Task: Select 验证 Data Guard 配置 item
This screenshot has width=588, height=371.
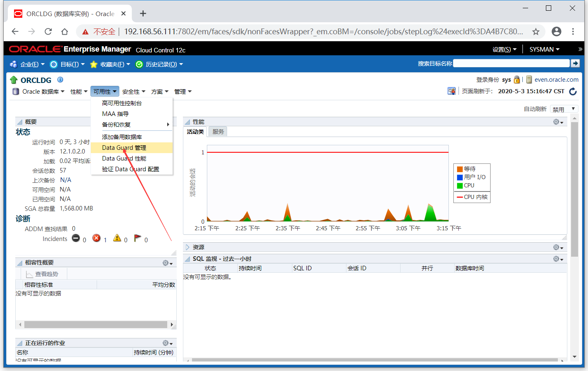Action: coord(132,169)
